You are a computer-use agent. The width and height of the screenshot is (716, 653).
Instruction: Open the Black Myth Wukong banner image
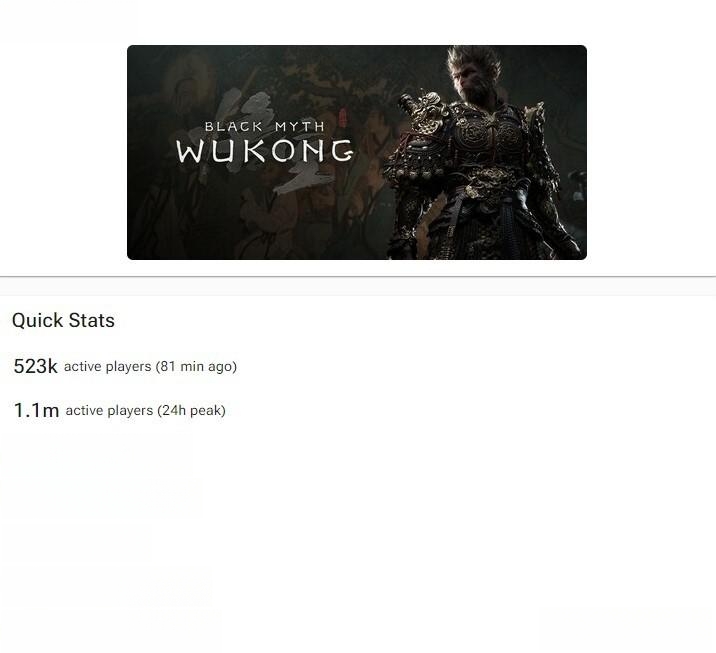tap(357, 152)
